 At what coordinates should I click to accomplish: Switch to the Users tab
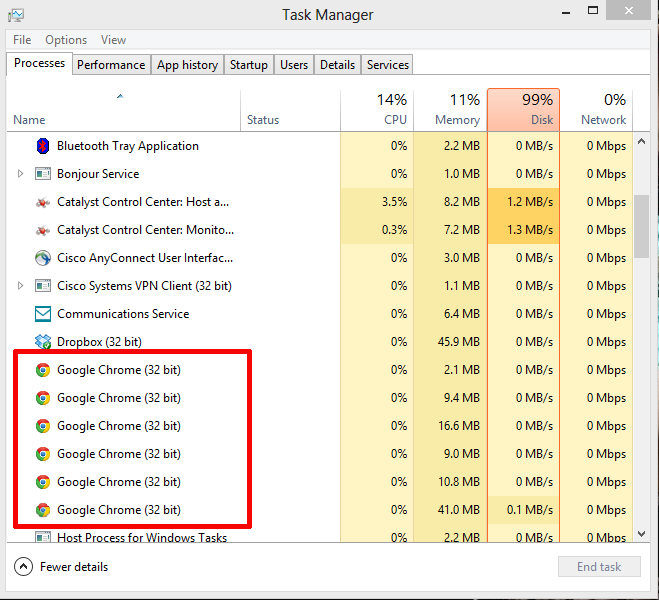294,65
